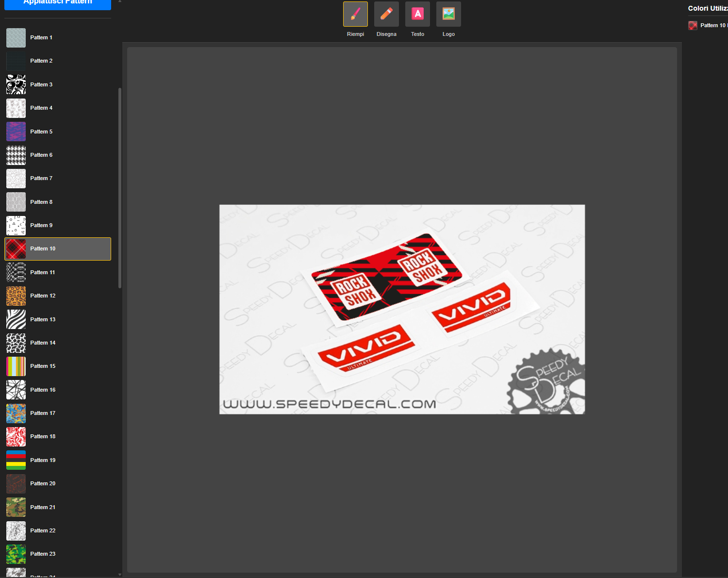This screenshot has height=578, width=728.
Task: Choose the Pattern 1 swatch thumbnail
Action: [x=16, y=38]
